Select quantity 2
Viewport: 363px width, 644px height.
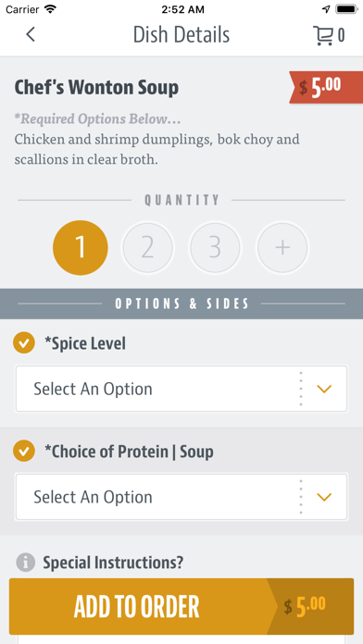point(148,247)
